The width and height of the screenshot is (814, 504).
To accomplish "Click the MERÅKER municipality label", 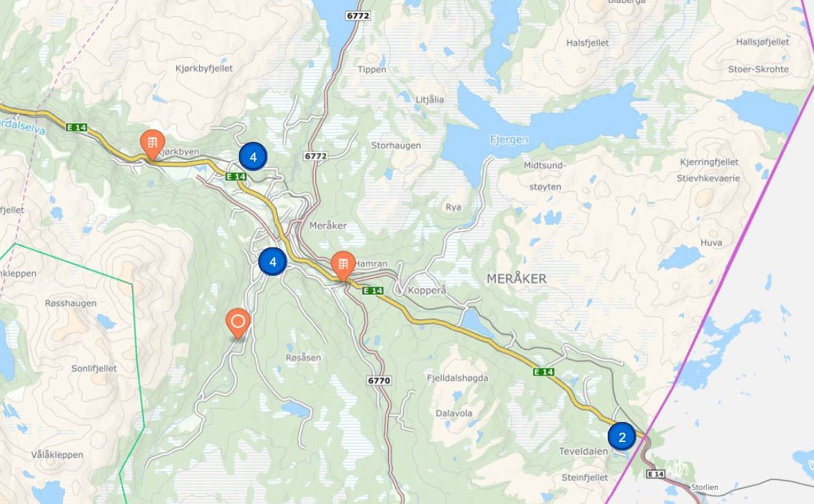I will pyautogui.click(x=517, y=279).
